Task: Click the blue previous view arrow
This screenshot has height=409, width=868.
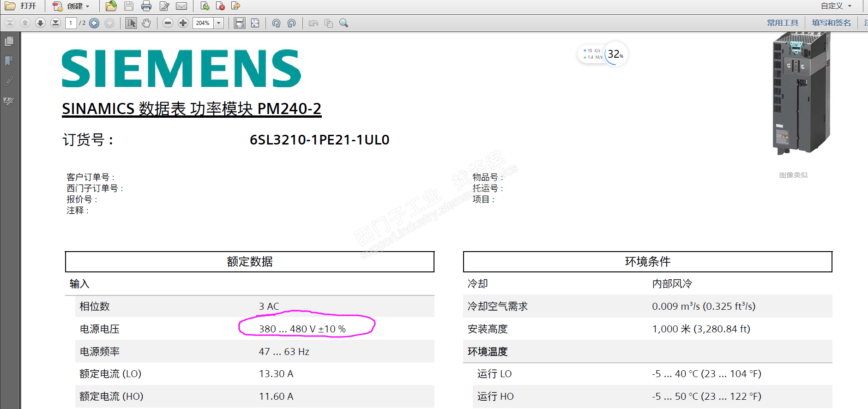Action: (94, 23)
